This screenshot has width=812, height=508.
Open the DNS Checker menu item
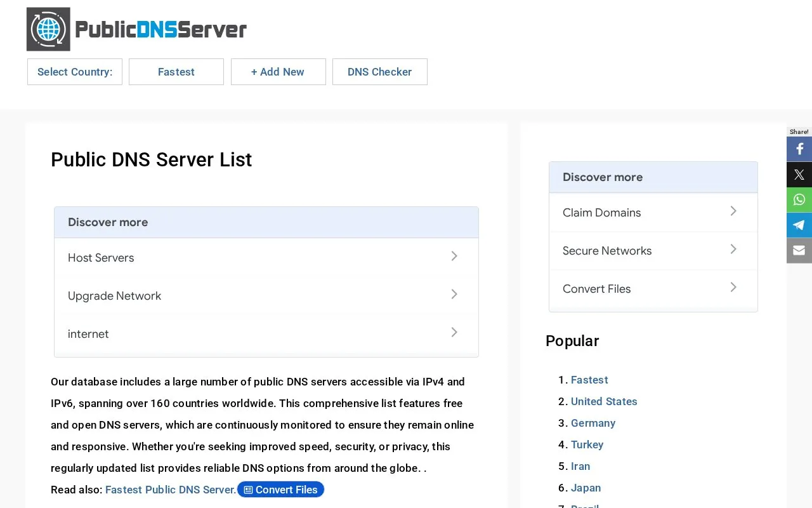click(380, 72)
